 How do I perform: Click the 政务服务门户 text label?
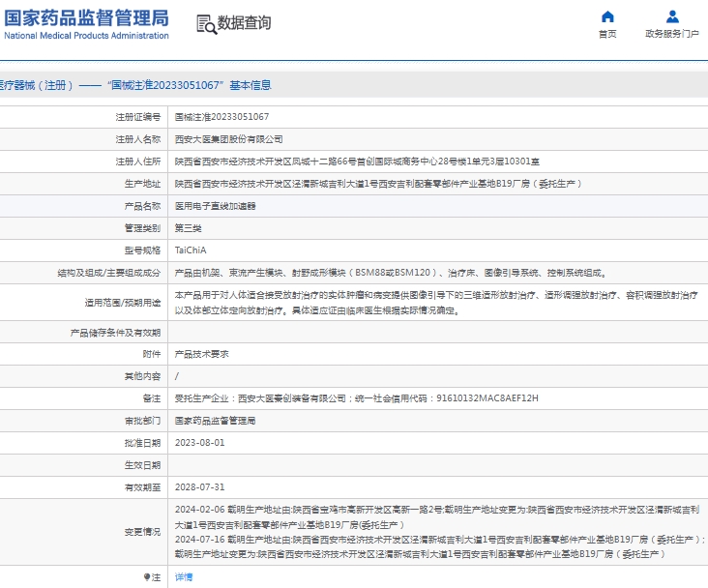tap(672, 34)
